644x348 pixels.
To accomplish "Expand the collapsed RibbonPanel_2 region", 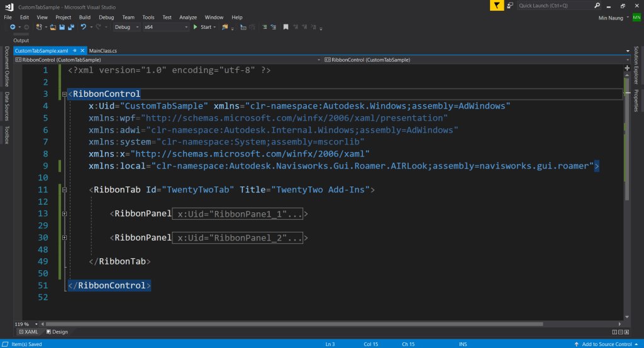I will coord(65,238).
